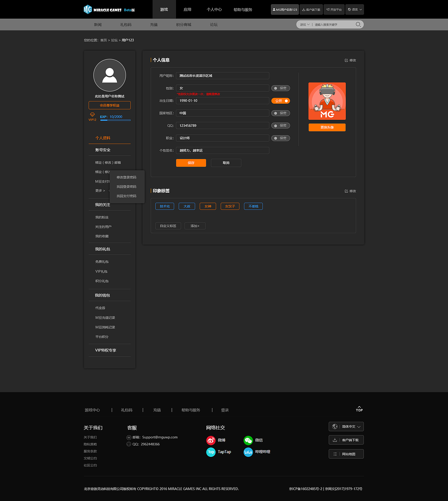Switch to the 帮助与服务 top tab
Image resolution: width=448 pixels, height=501 pixels.
[243, 9]
